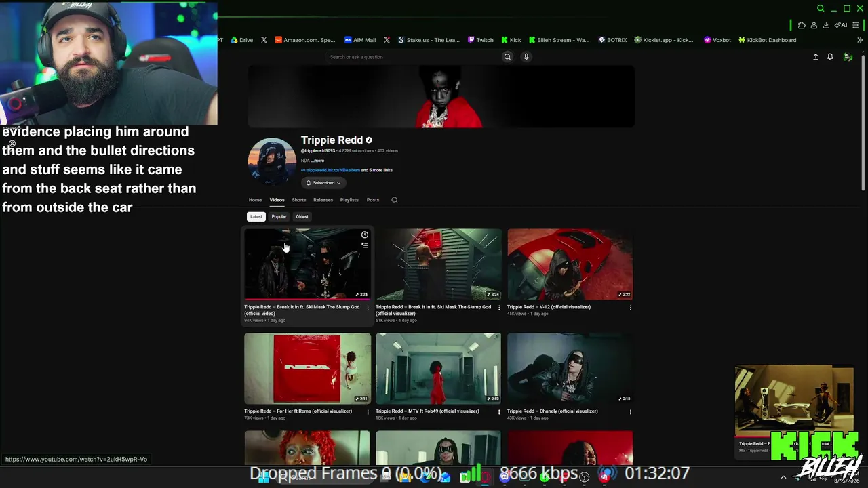Open More options for Break It In official video
The height and width of the screenshot is (488, 868).
tap(368, 308)
